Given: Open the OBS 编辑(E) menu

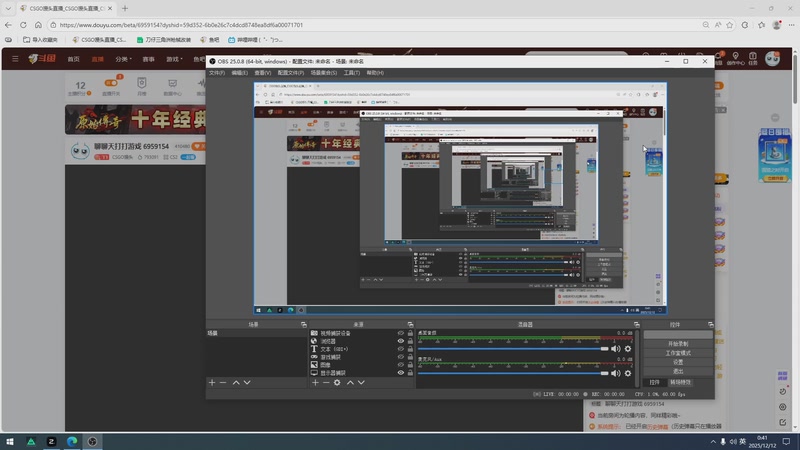Looking at the screenshot, I should (240, 73).
